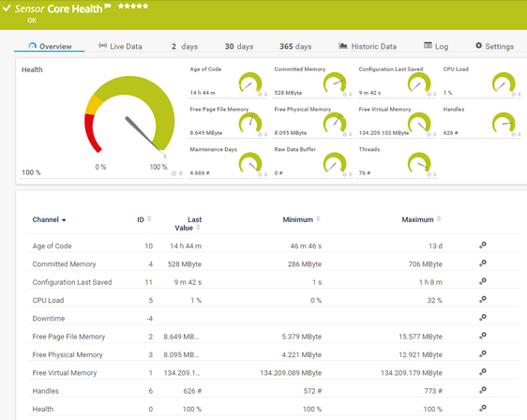Click Age of Code channel name in table
This screenshot has width=527, height=420.
[x=53, y=246]
